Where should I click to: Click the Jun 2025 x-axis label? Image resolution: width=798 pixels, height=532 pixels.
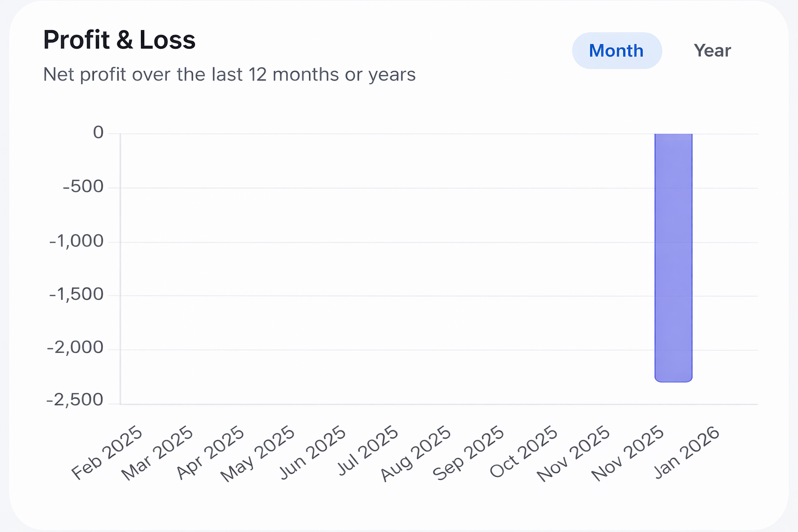tap(313, 453)
